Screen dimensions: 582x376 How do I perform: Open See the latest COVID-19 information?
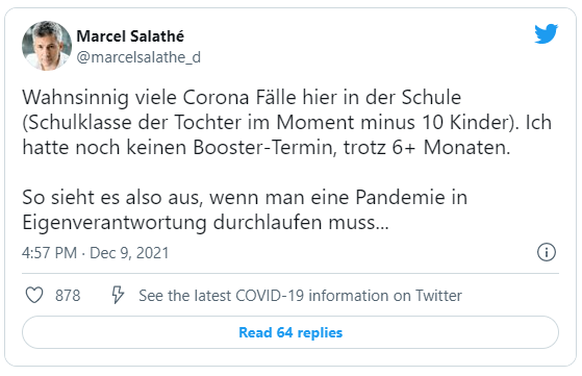click(300, 296)
